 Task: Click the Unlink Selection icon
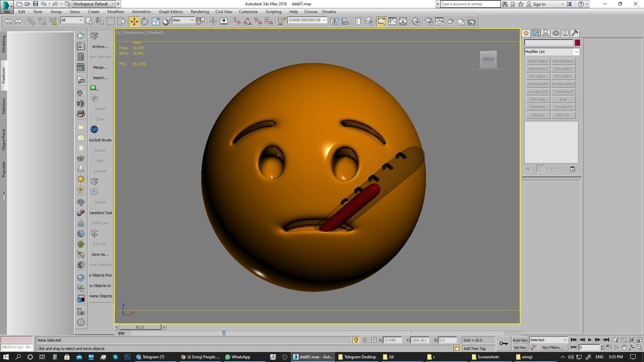tap(42, 21)
